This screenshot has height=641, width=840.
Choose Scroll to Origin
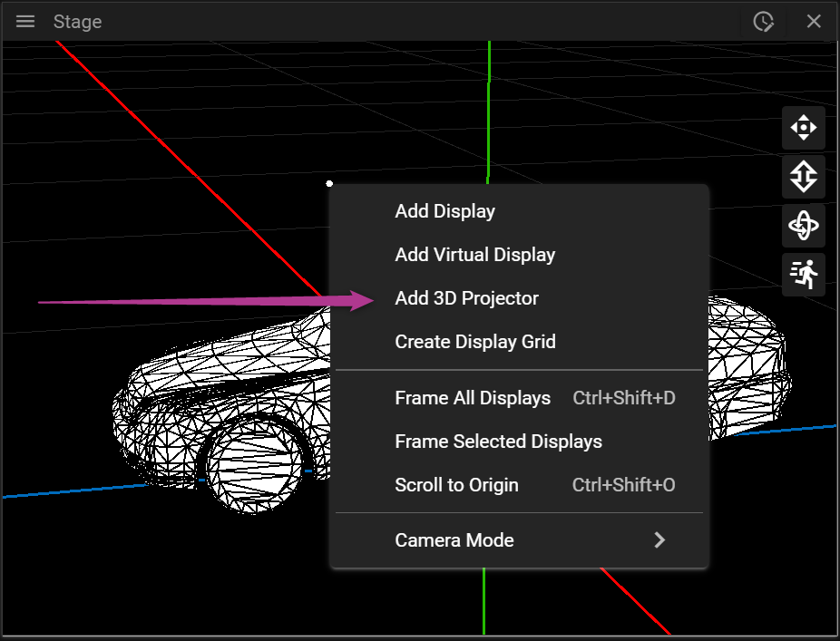(456, 485)
